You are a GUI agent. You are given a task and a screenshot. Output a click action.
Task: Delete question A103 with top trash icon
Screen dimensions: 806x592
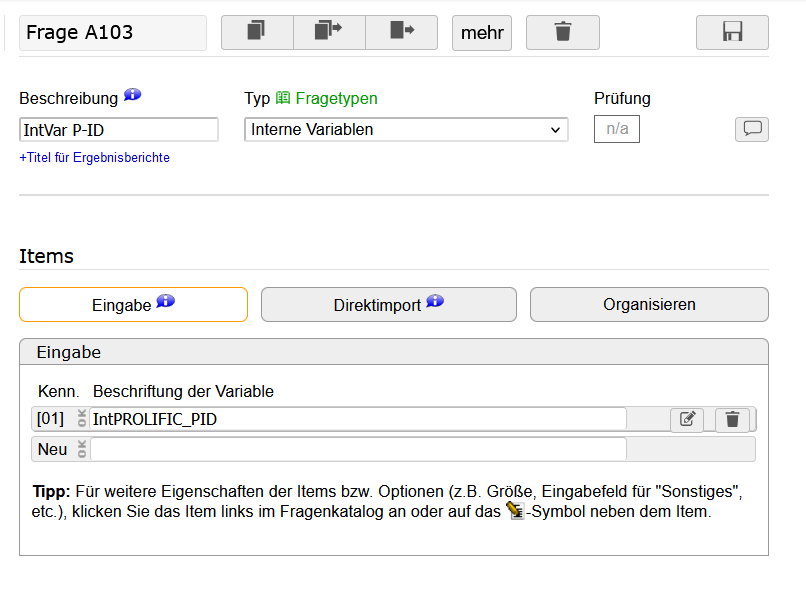coord(563,32)
